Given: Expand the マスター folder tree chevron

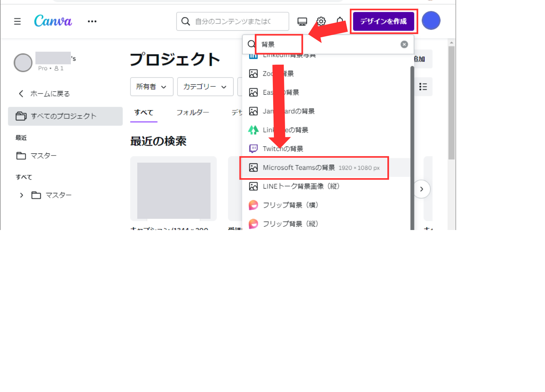Looking at the screenshot, I should click(x=21, y=195).
